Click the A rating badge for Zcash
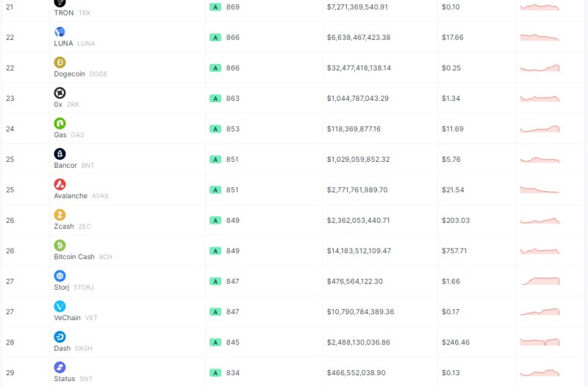The width and height of the screenshot is (588, 387). pyautogui.click(x=215, y=220)
